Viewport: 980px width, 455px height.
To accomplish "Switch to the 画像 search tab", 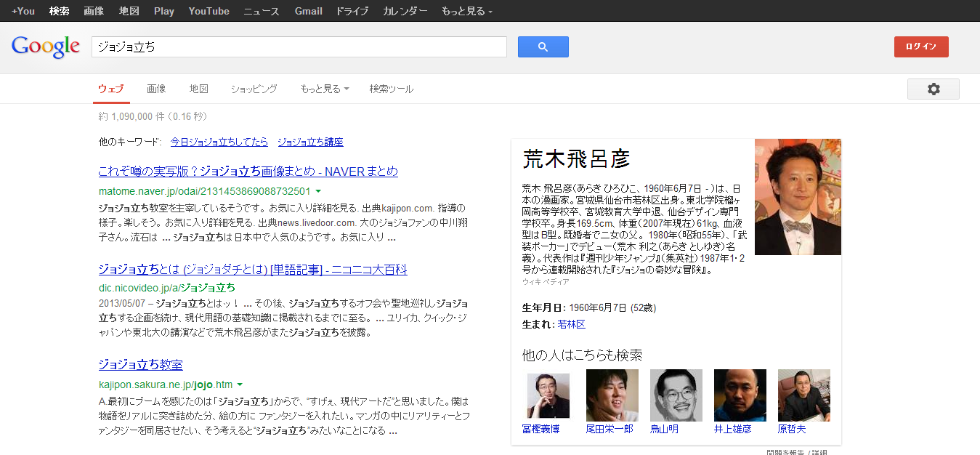I will click(x=156, y=89).
